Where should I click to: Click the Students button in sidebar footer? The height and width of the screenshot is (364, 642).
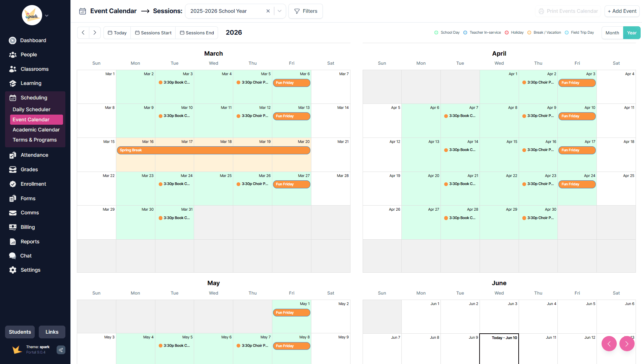[20, 332]
